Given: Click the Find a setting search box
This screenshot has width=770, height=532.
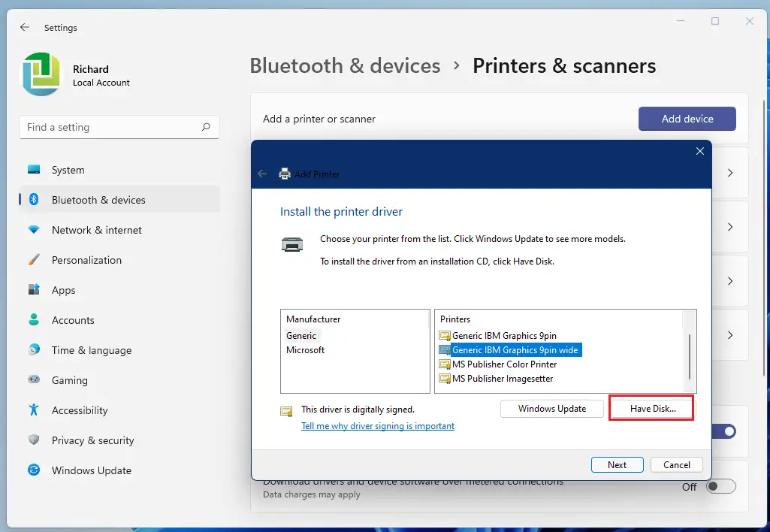Looking at the screenshot, I should [119, 127].
